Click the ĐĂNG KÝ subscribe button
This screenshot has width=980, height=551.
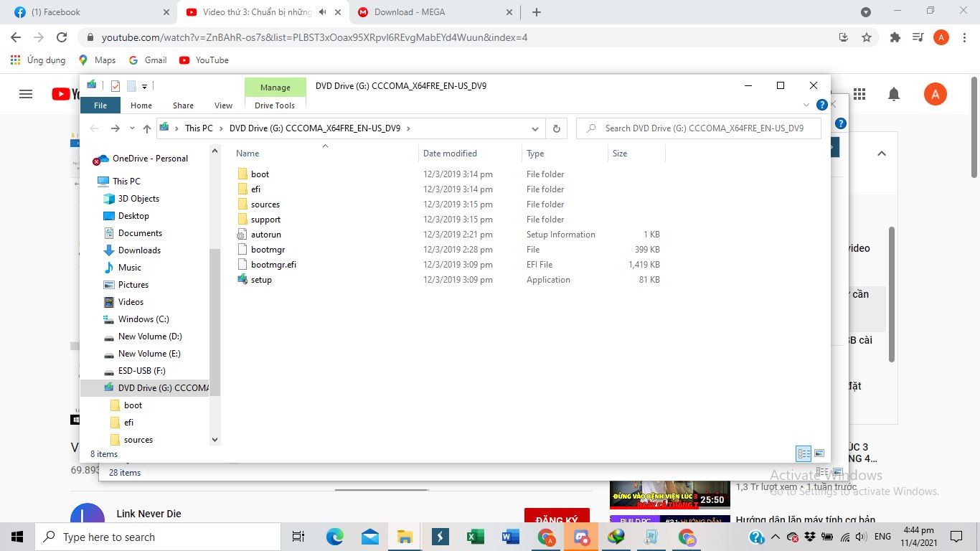(557, 518)
